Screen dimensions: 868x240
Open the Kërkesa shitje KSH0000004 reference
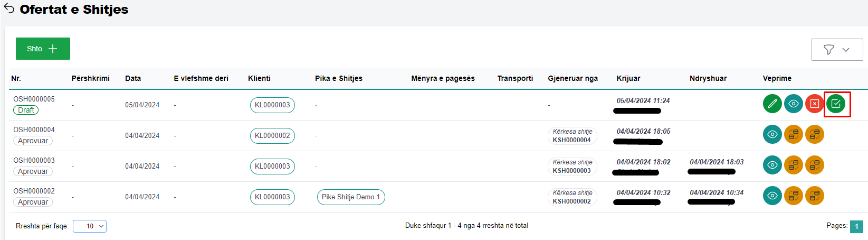pos(572,136)
